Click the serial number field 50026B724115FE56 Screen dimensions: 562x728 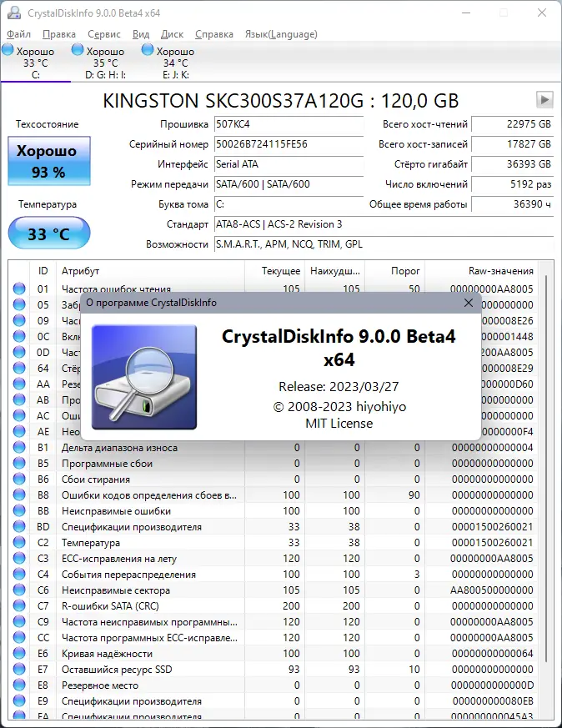point(289,144)
